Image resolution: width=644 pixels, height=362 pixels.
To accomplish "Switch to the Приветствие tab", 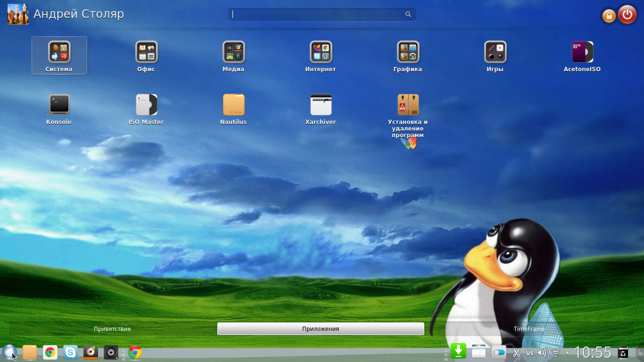I will click(112, 329).
